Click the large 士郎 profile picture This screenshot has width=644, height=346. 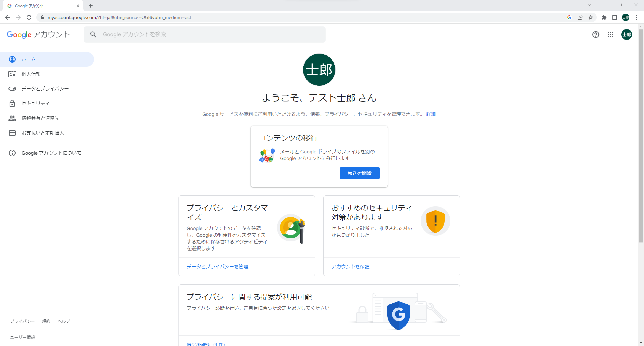(319, 69)
